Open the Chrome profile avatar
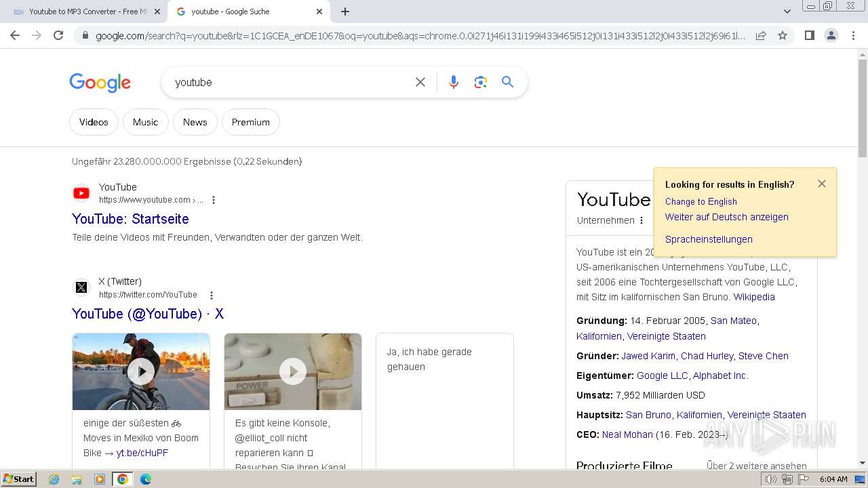Screen dimensions: 868x488 (831, 35)
